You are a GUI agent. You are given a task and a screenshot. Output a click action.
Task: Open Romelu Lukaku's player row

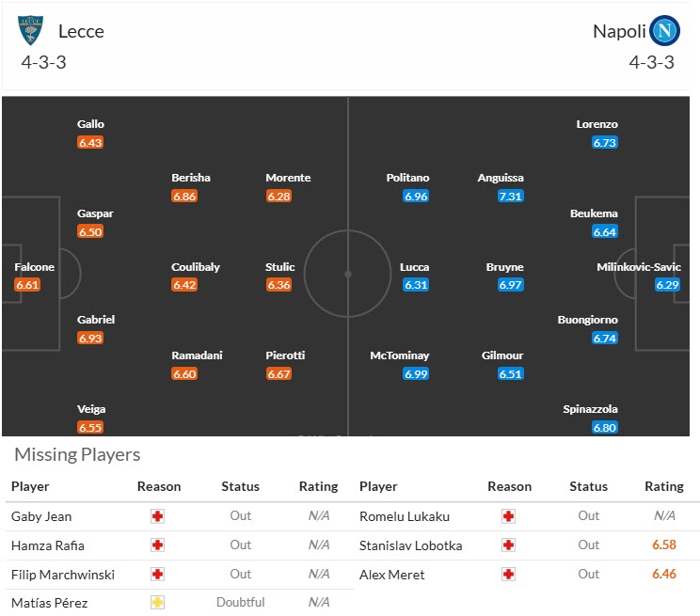click(405, 515)
